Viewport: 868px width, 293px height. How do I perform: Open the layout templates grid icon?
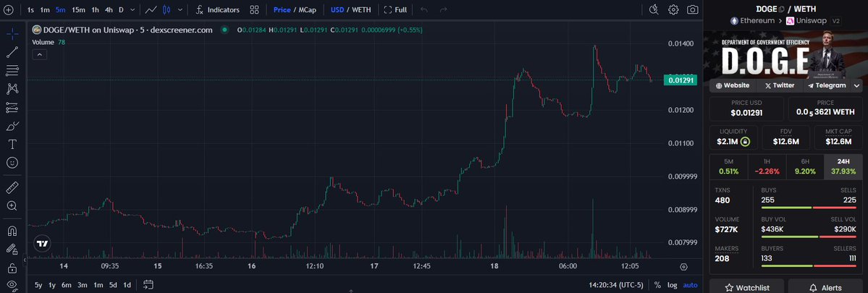point(254,9)
